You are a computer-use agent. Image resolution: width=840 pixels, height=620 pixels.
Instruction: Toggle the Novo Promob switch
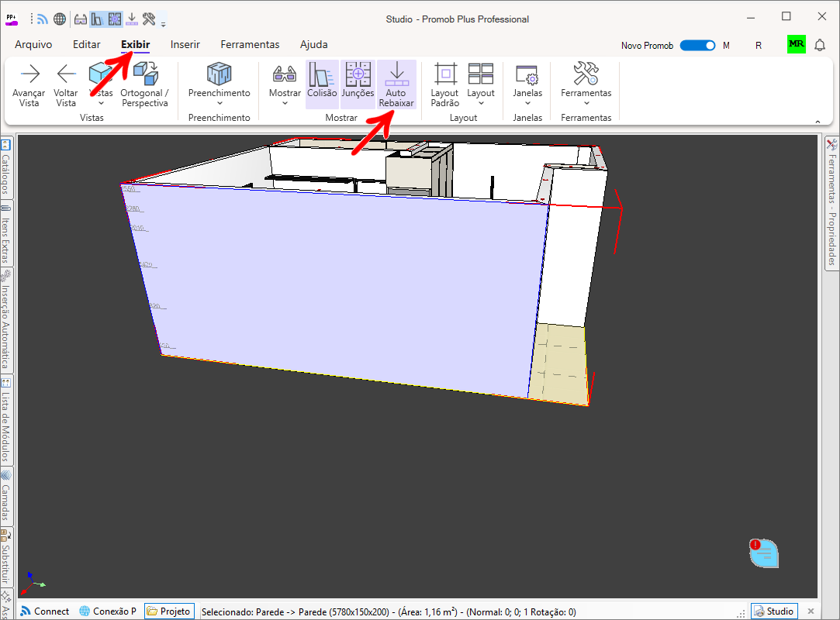[697, 46]
